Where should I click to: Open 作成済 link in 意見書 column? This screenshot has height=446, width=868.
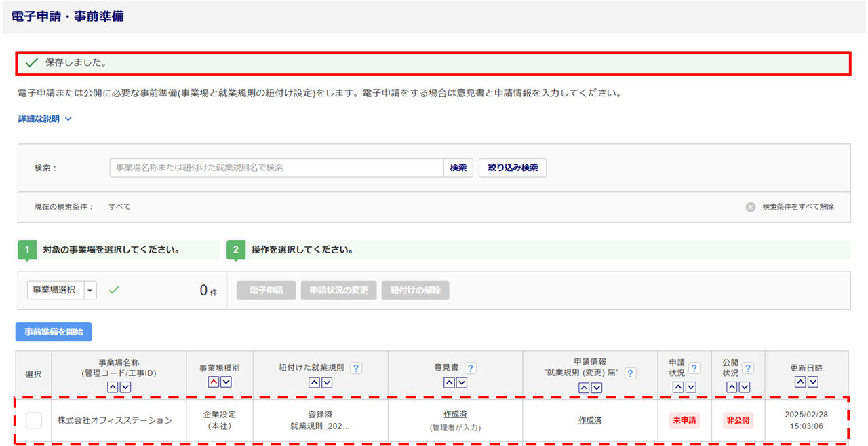coord(455,414)
